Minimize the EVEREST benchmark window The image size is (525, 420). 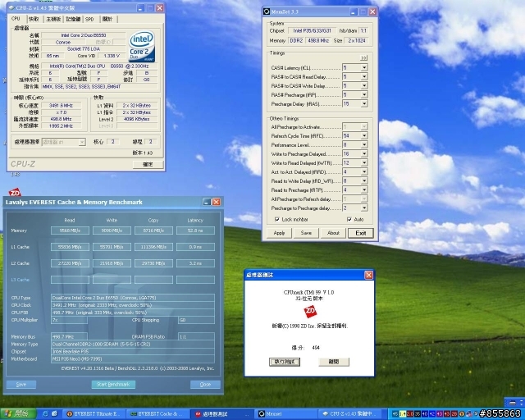tap(207, 202)
